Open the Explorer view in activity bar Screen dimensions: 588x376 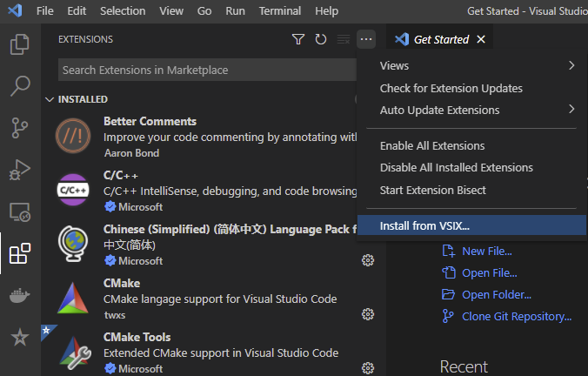tap(19, 44)
